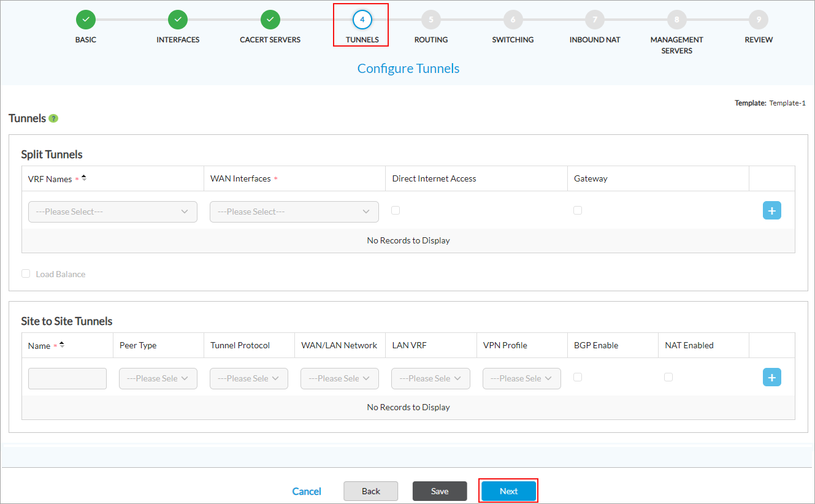
Task: Open the VRF Names dropdown
Action: [x=113, y=212]
